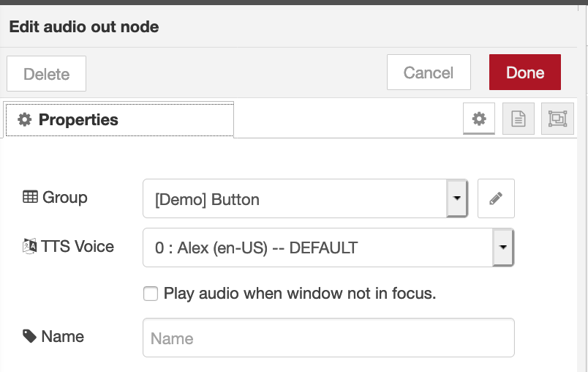The height and width of the screenshot is (372, 588).
Task: Edit the Group with pencil icon
Action: click(x=496, y=198)
